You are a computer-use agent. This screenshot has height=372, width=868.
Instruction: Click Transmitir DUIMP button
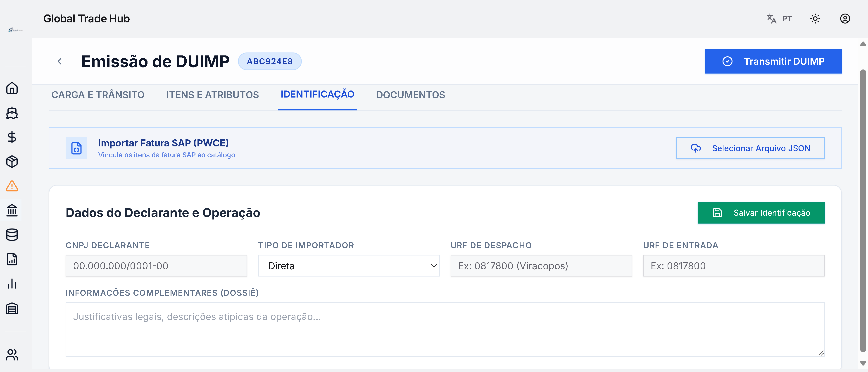773,61
